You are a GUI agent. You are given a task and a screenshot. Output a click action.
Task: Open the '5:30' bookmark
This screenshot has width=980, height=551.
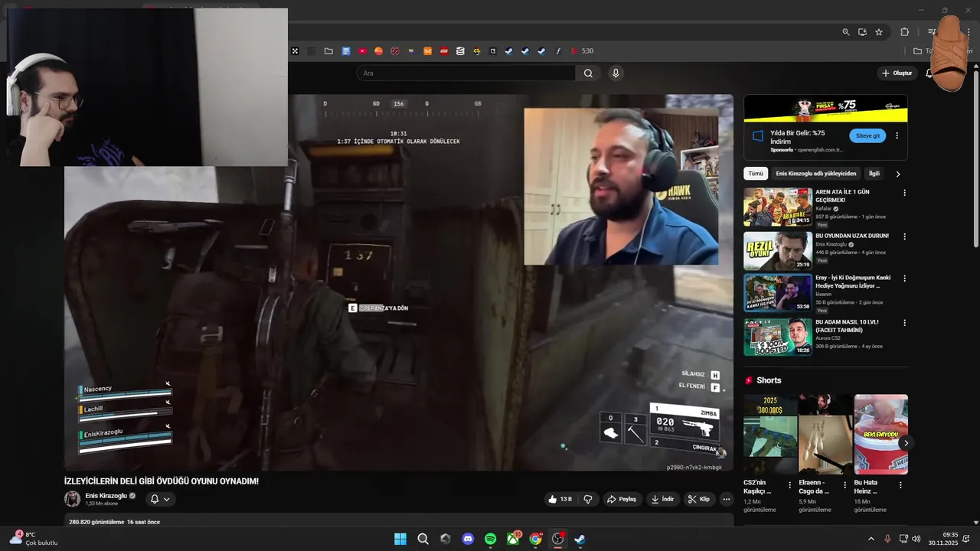582,51
